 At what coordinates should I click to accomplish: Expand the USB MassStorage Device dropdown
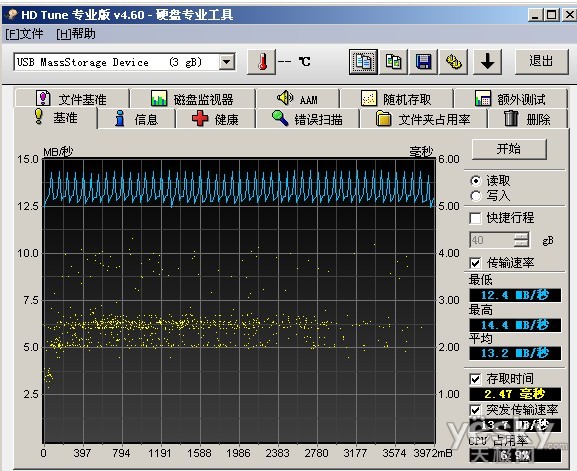tap(227, 62)
